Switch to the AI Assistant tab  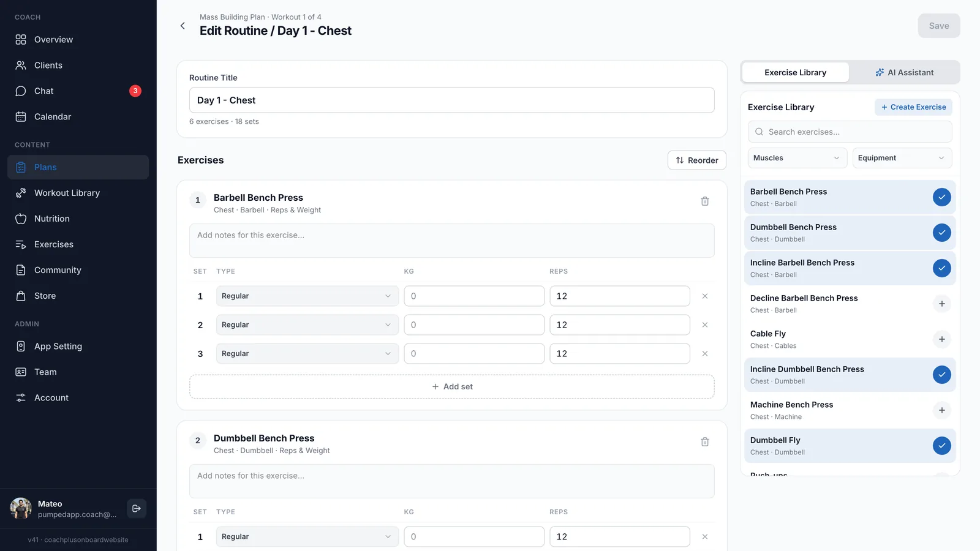(x=905, y=72)
